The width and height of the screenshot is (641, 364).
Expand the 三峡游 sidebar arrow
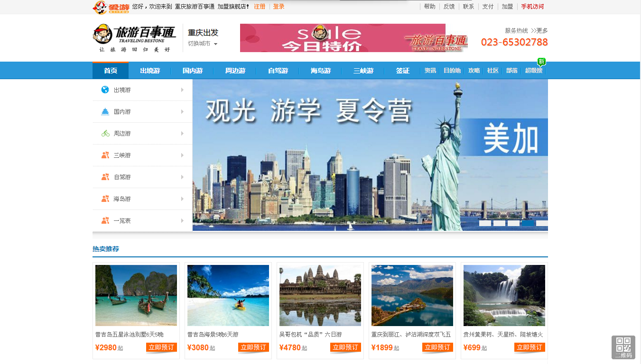pyautogui.click(x=182, y=155)
